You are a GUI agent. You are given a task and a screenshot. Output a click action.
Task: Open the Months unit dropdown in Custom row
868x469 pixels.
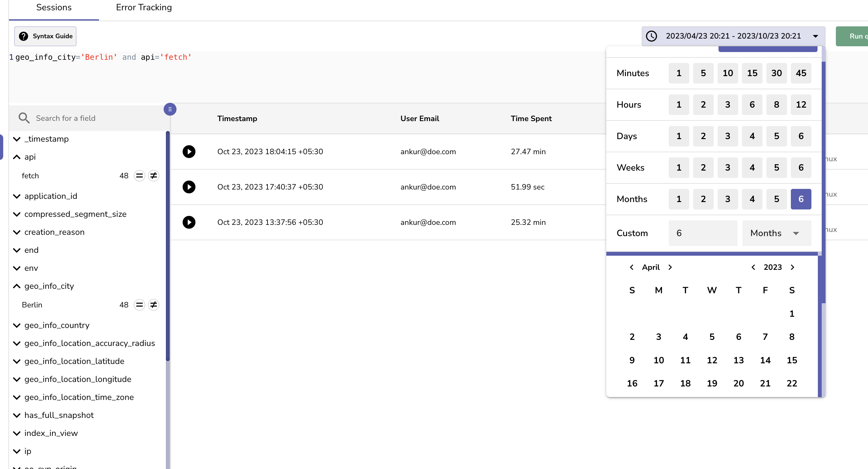tap(776, 233)
